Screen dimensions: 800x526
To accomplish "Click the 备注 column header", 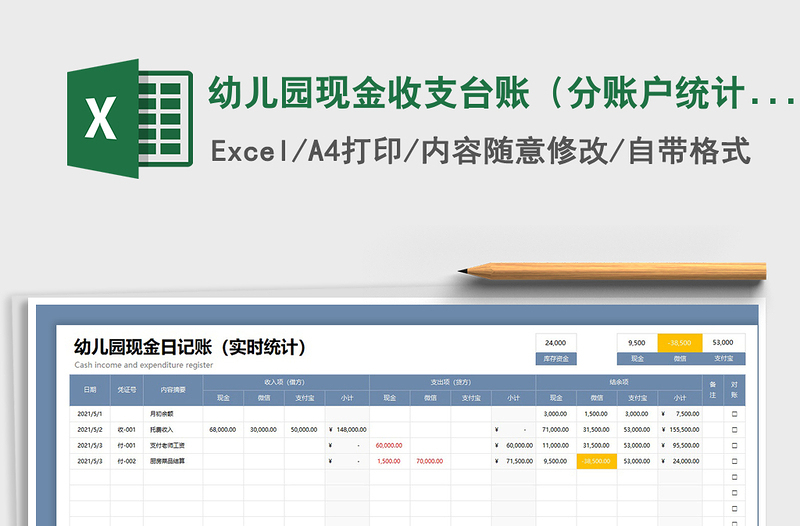I will [x=713, y=390].
